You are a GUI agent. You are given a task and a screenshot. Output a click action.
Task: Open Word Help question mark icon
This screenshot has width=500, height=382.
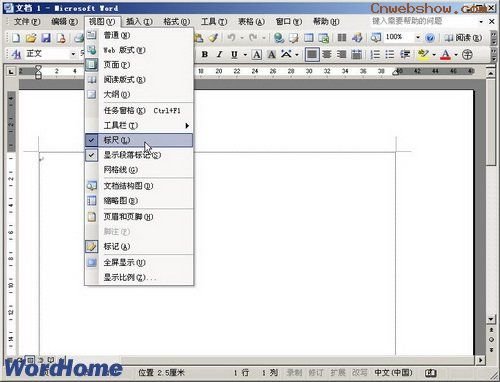(x=430, y=38)
